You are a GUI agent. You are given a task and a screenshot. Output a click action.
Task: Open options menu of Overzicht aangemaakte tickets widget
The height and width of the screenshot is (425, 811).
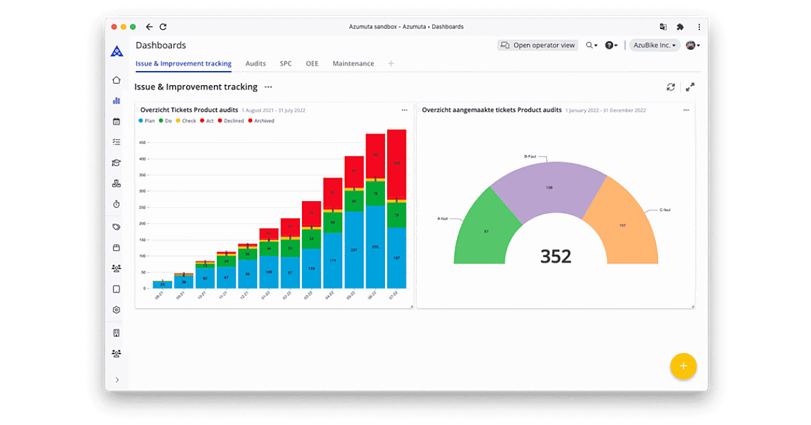[686, 110]
